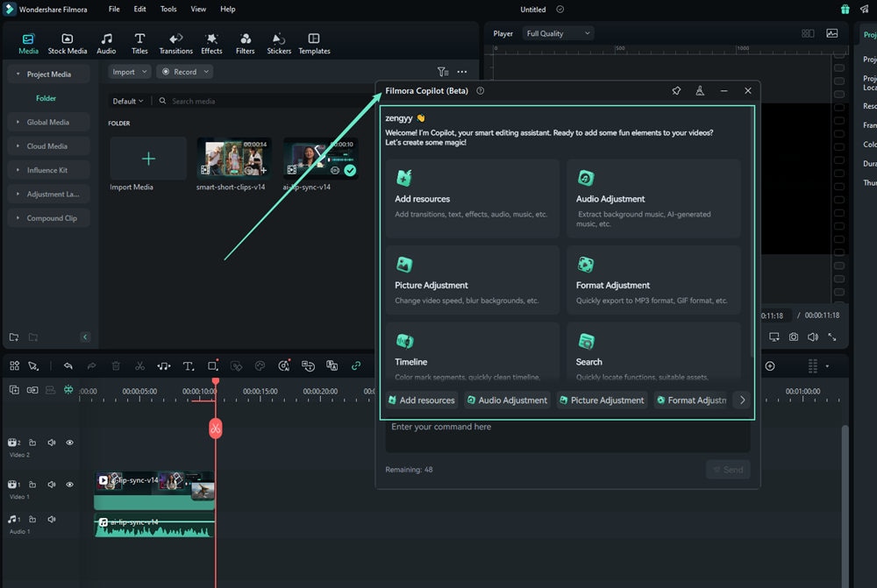Mute the Audio 1 track
Viewport: 877px width, 588px height.
pyautogui.click(x=52, y=520)
